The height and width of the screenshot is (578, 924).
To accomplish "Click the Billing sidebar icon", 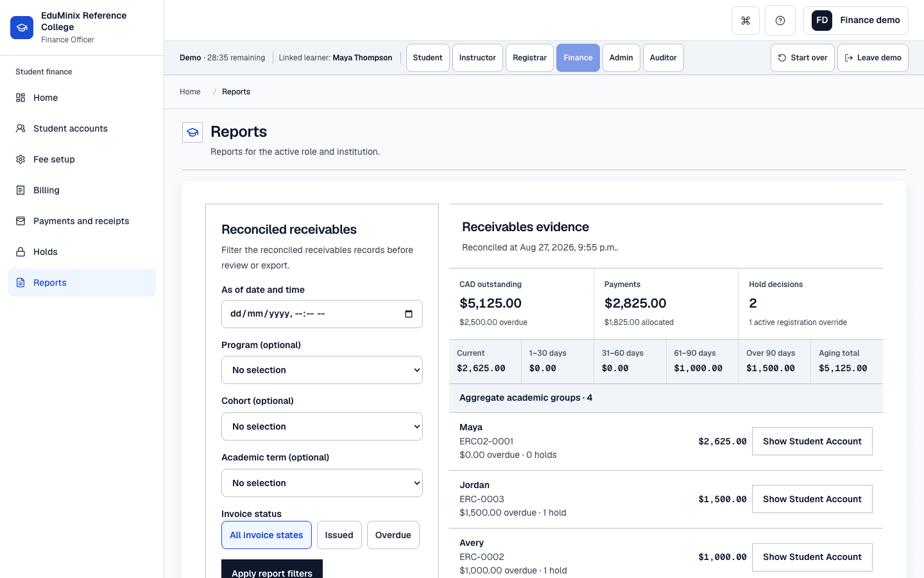I will click(21, 190).
